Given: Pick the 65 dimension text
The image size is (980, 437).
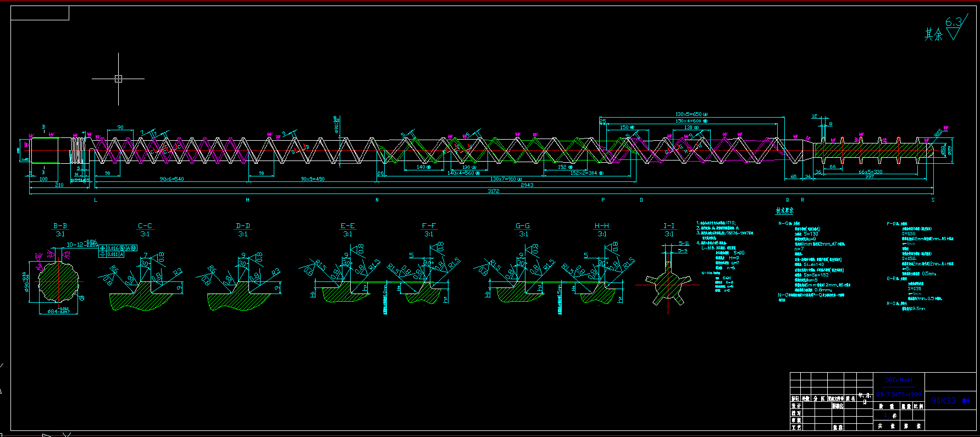Looking at the screenshot, I should coord(794,177).
